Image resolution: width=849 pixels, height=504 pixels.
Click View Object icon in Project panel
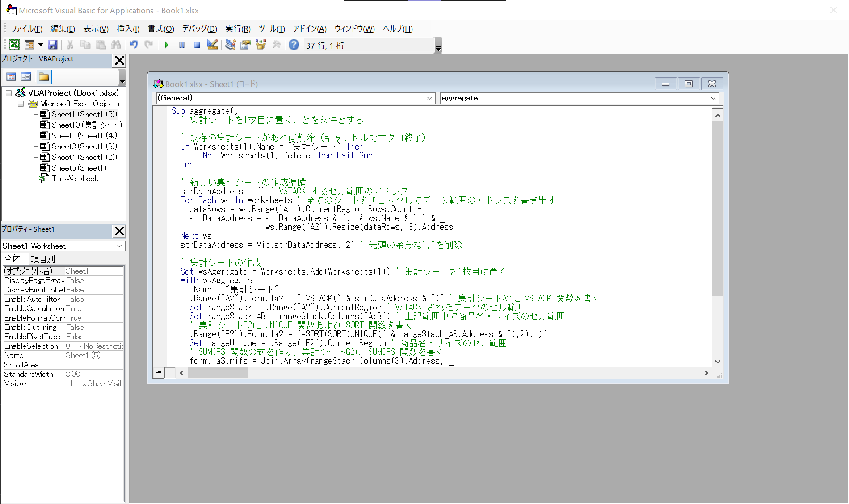(x=26, y=77)
